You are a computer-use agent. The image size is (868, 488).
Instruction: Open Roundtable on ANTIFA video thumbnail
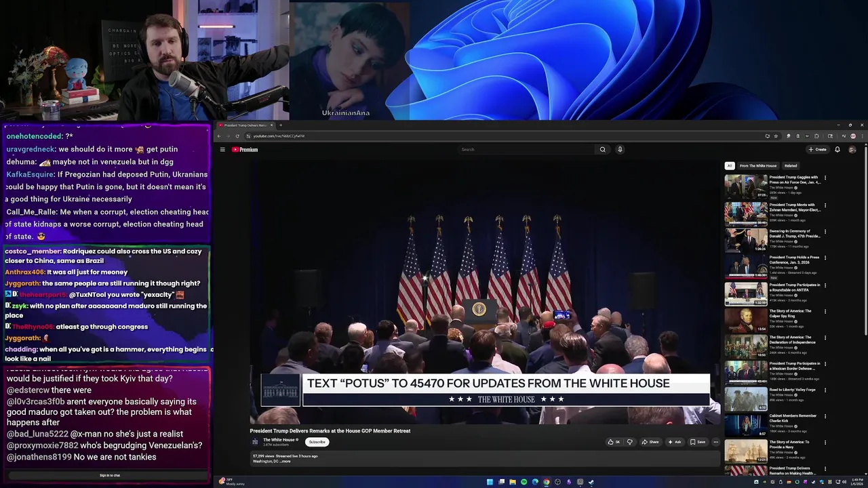pos(746,293)
